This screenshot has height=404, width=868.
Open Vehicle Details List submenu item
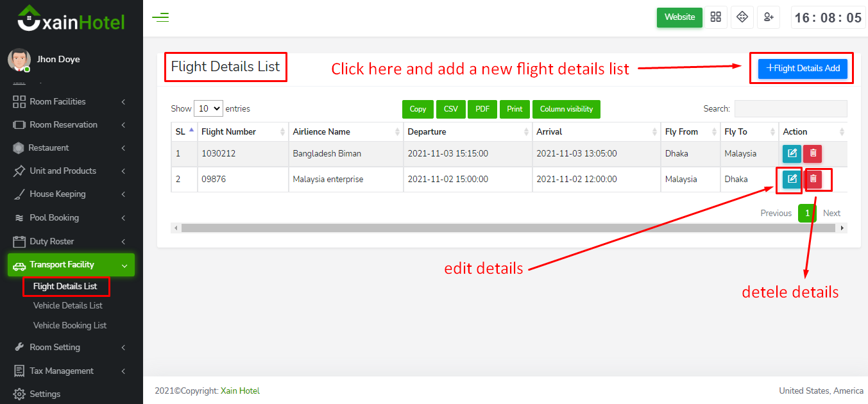[68, 305]
